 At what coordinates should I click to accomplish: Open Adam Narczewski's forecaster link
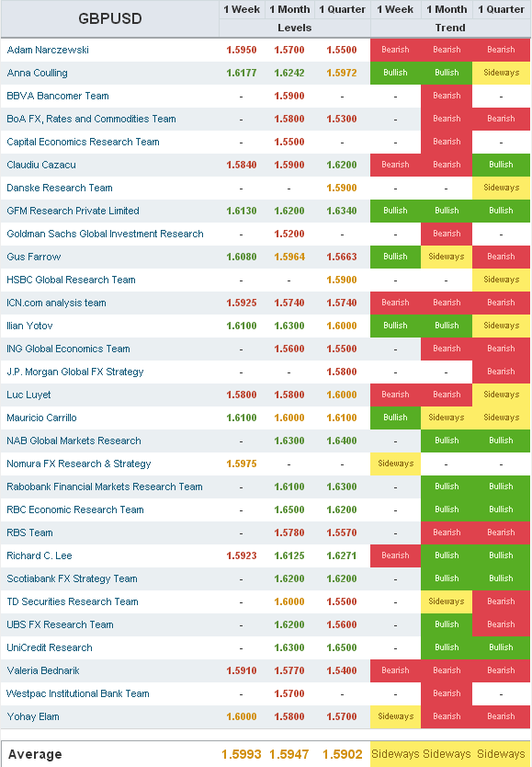point(48,50)
